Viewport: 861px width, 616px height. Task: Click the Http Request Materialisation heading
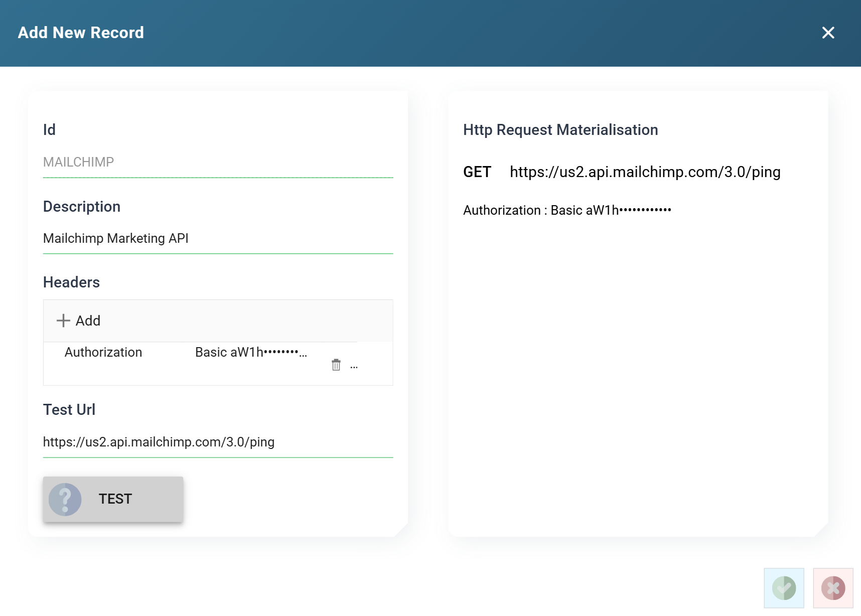tap(560, 130)
